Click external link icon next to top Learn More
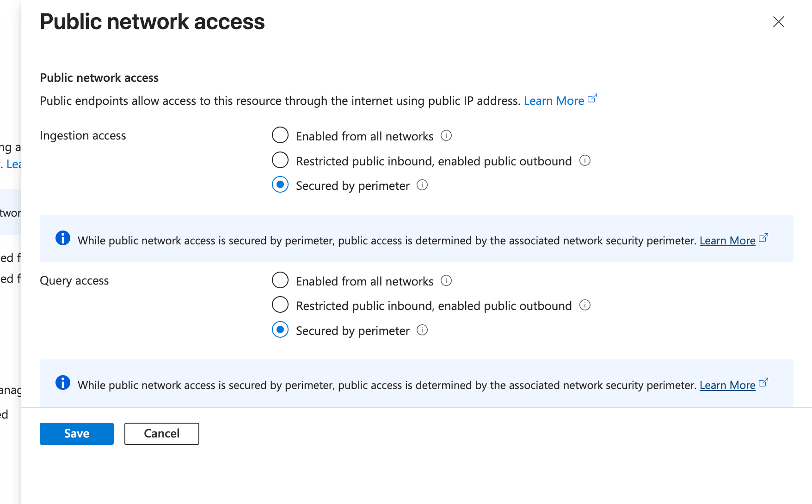 point(592,98)
